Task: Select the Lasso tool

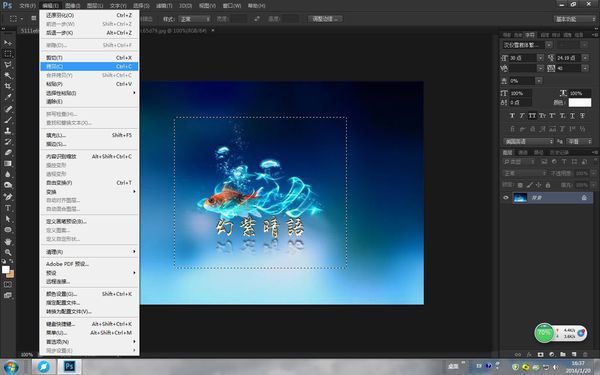Action: [8, 64]
